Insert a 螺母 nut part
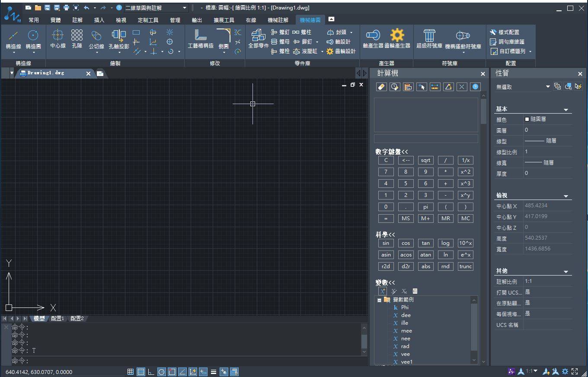 tap(280, 42)
